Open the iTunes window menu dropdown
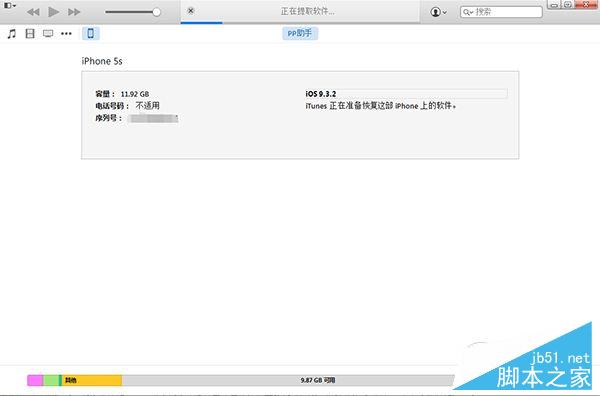 coord(10,6)
